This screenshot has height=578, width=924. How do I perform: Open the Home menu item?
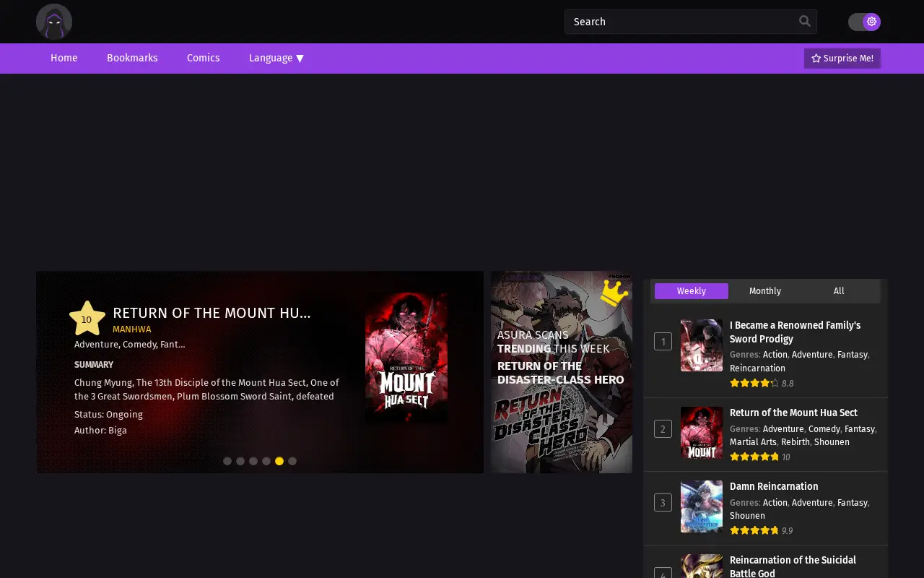(x=64, y=58)
